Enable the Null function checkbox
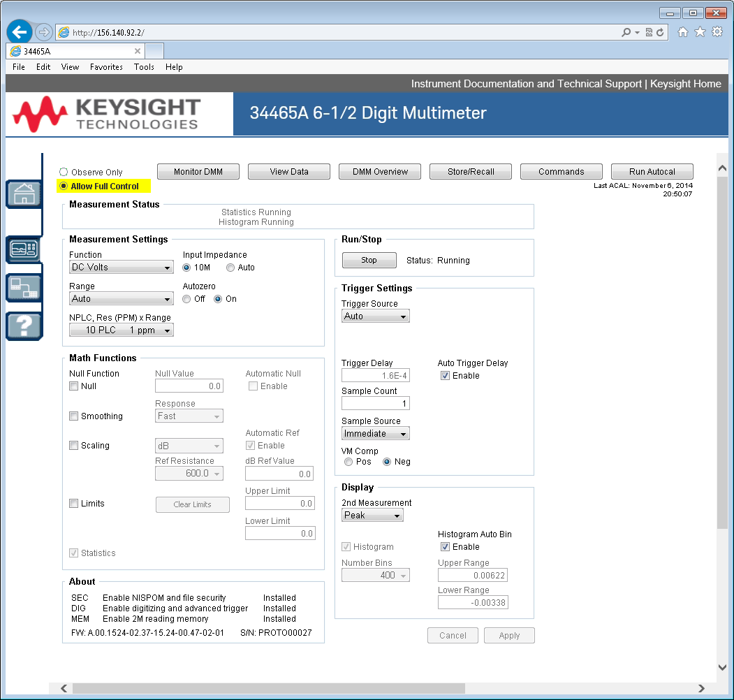The image size is (734, 700). click(x=73, y=386)
